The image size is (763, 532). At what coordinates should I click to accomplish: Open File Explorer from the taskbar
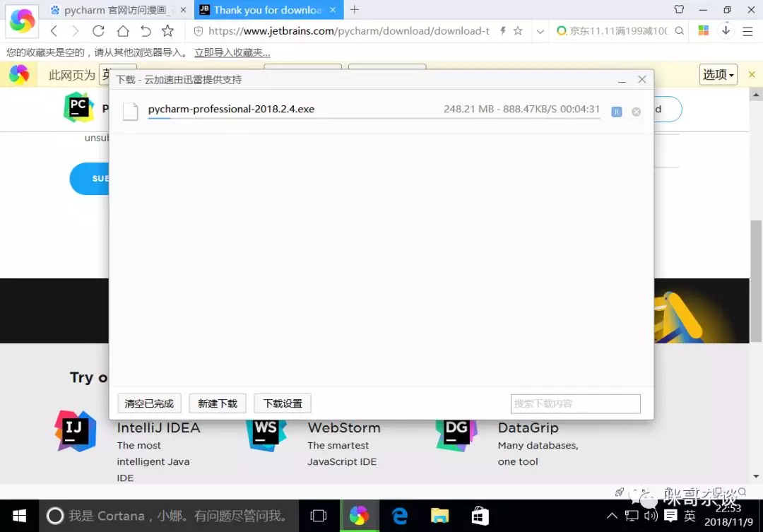coord(439,516)
